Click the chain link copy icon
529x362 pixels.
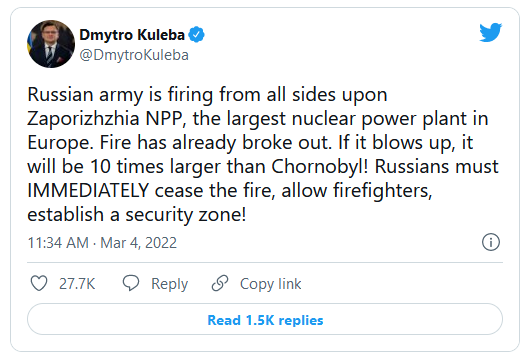pyautogui.click(x=220, y=283)
